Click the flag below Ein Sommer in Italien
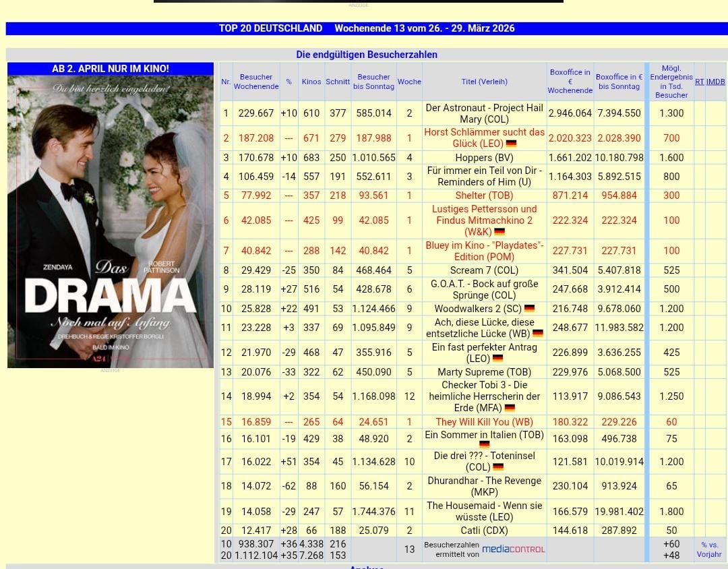Viewport: 728px width, 569px height. 484,445
